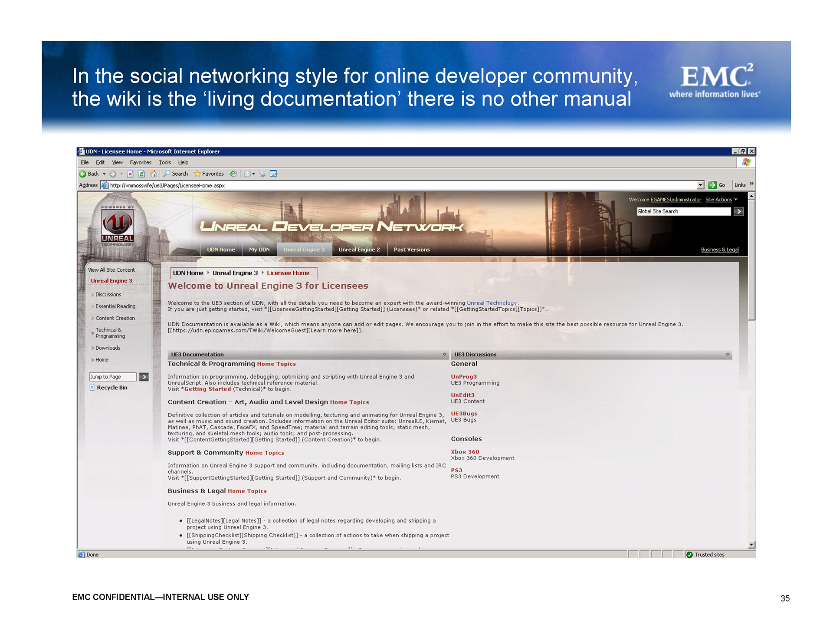Click the Xbox 360 discussion link
Image resolution: width=833 pixels, height=644 pixels.
(465, 452)
